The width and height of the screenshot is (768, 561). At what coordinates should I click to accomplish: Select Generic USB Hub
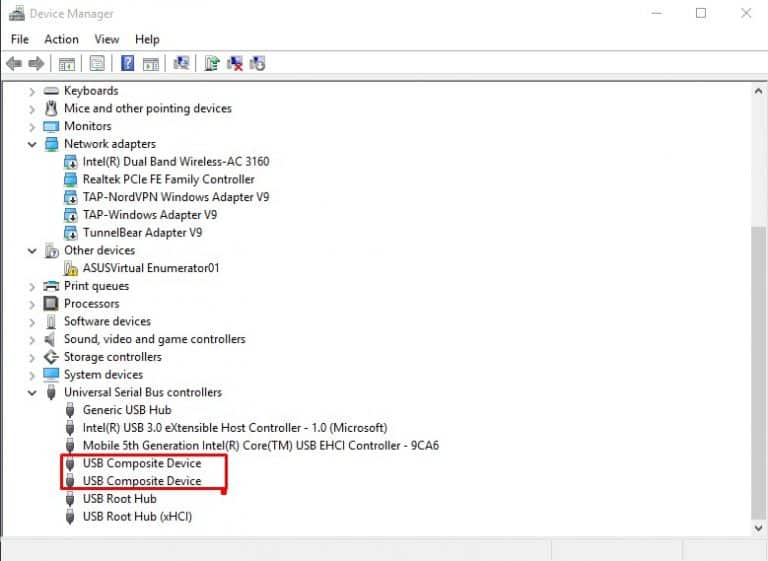[127, 410]
